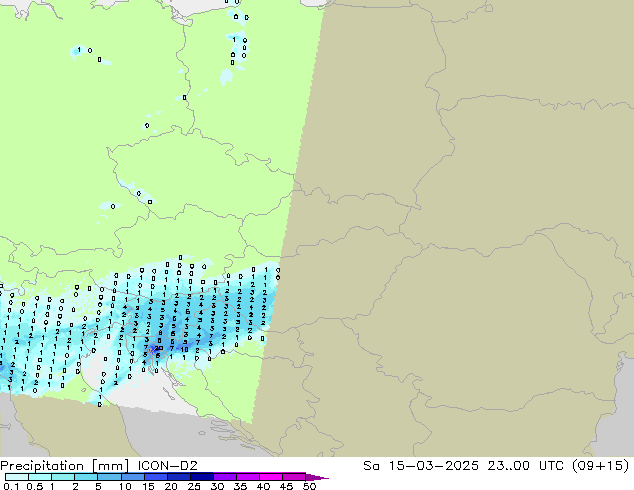Screen dimensions: 634x490
Task: Click the "0.5" legend scale label
Action: tap(35, 486)
